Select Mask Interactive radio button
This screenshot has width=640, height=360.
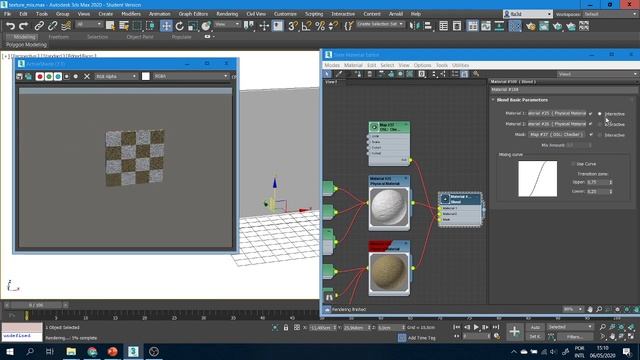[600, 135]
